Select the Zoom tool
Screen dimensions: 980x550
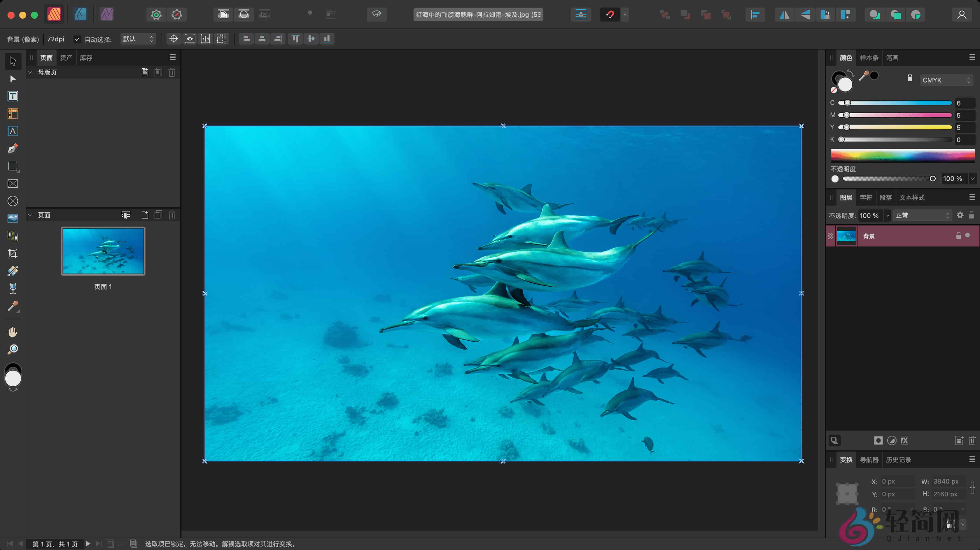[13, 349]
